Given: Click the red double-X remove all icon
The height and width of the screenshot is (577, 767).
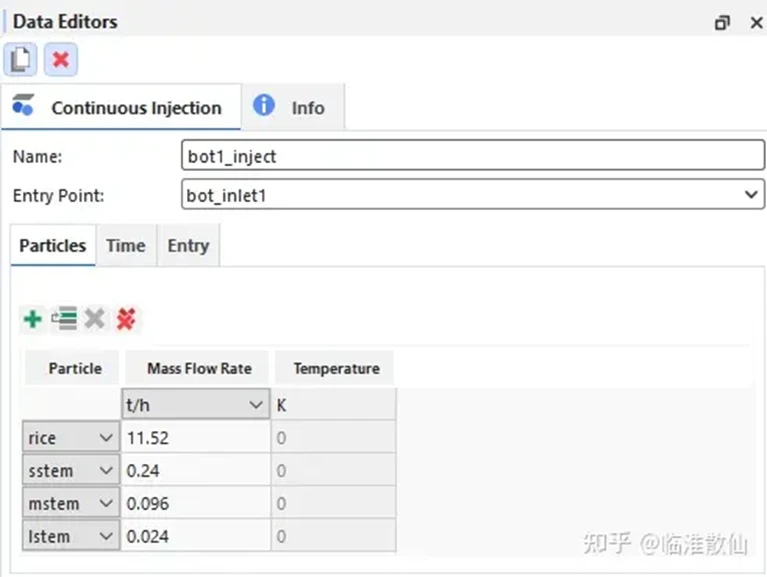Looking at the screenshot, I should click(x=126, y=319).
